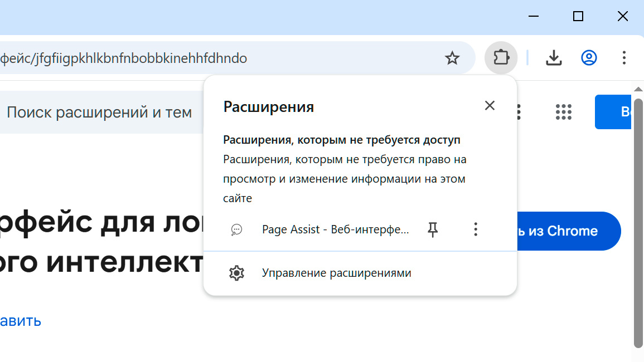Screen dimensions: 644x362
Task: Open the Downloads icon
Action: (554, 57)
